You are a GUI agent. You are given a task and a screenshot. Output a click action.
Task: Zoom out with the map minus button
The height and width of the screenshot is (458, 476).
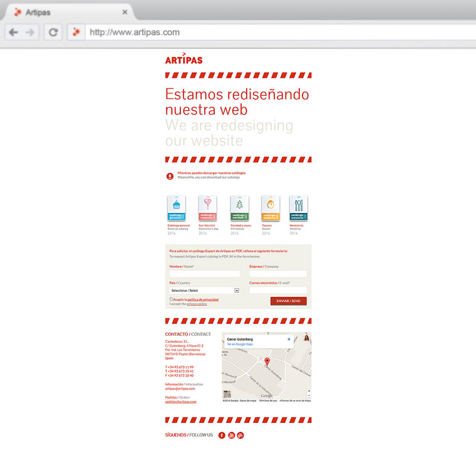point(309,395)
